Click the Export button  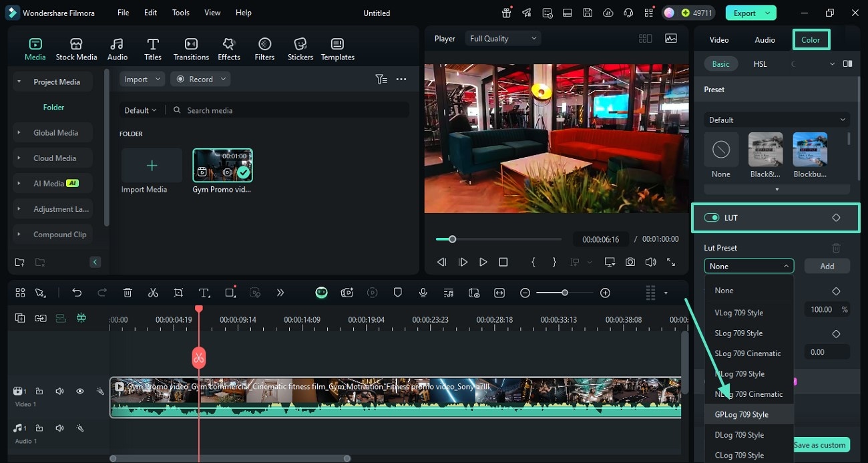[750, 13]
